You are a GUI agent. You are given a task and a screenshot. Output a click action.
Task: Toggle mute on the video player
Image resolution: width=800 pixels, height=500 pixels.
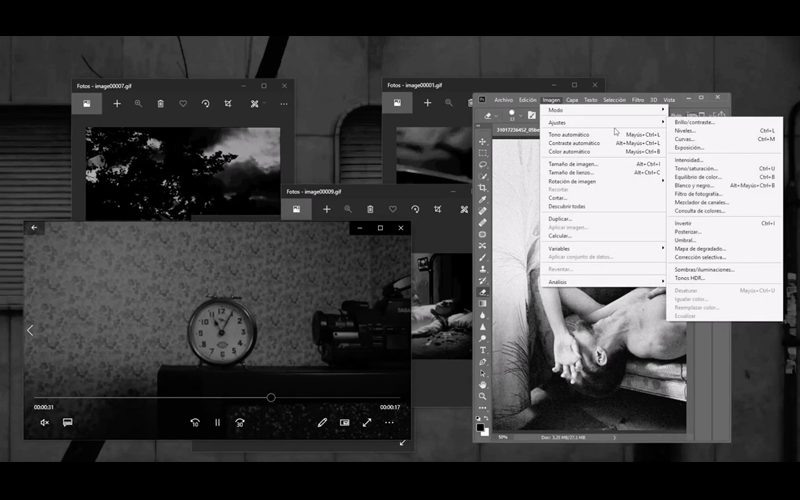click(x=44, y=422)
